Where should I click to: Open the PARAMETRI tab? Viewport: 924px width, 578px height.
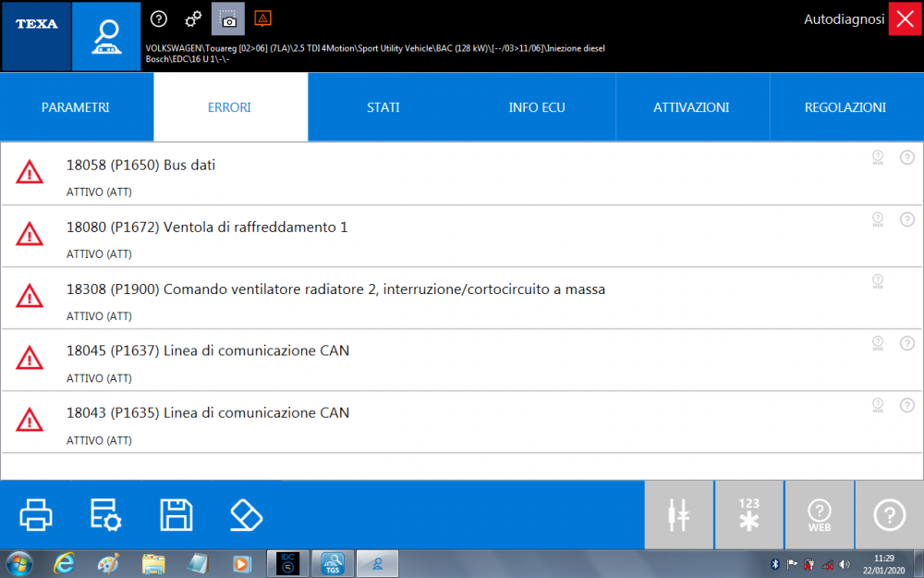tap(76, 106)
